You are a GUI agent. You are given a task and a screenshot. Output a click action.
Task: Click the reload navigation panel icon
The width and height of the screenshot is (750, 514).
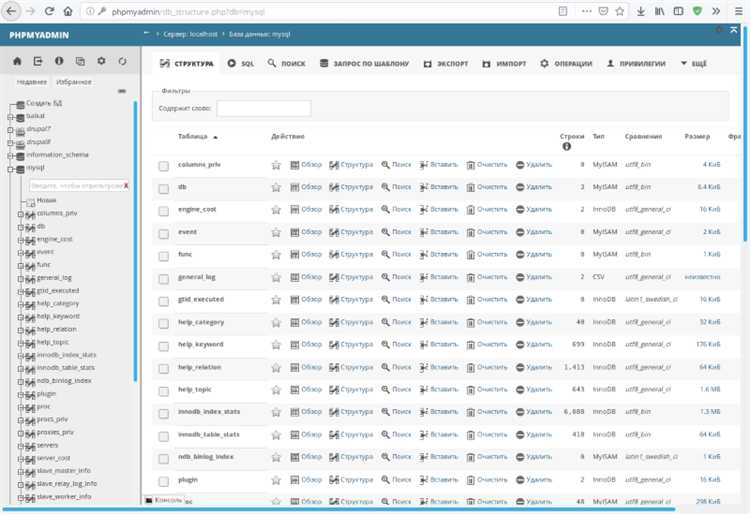point(122,62)
